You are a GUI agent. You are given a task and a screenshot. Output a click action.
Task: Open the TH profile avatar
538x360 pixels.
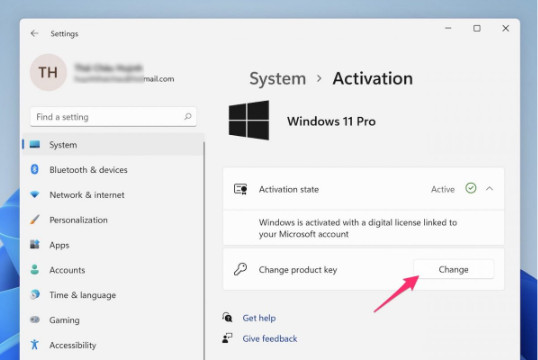(x=48, y=72)
